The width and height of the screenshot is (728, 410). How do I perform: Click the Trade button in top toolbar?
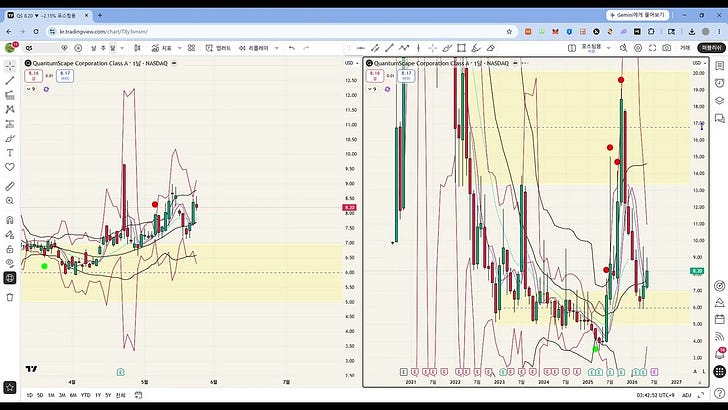pos(685,48)
